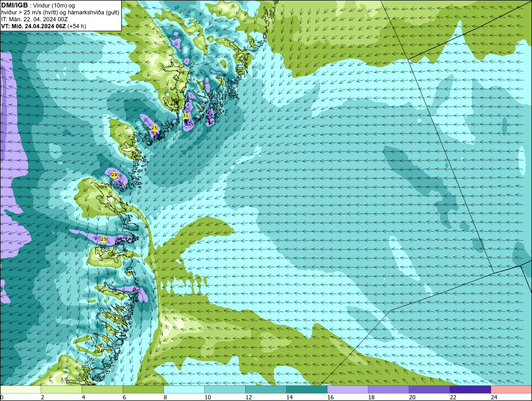Select the 12–14 m/s teal legend swatch
Image resolution: width=532 pixels, height=401 pixels.
click(x=266, y=389)
